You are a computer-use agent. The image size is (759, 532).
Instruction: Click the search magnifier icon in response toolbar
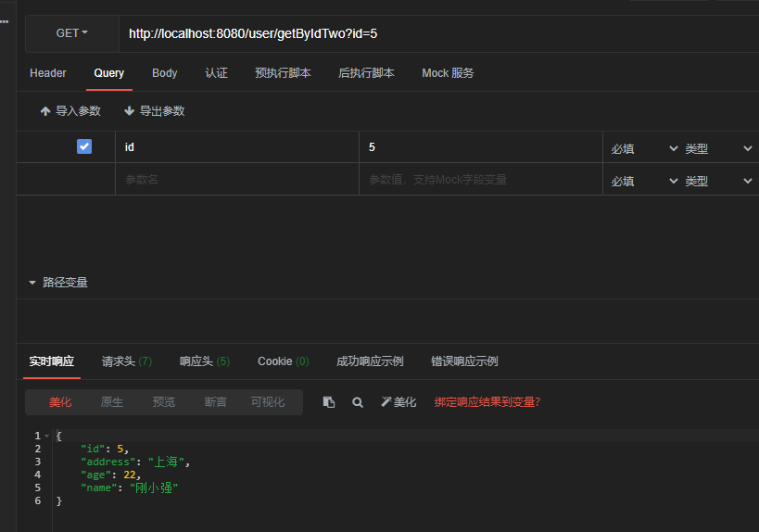pos(358,402)
